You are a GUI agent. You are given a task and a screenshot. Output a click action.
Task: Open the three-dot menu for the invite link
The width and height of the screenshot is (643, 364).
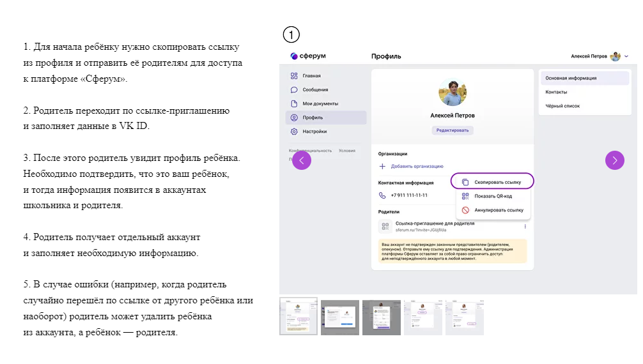click(525, 226)
